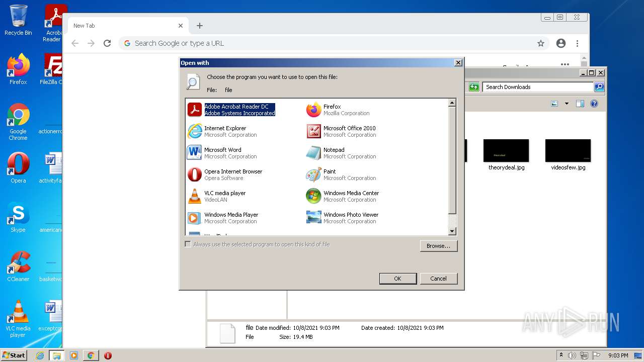Close the New Tab tab in Chrome

[181, 26]
